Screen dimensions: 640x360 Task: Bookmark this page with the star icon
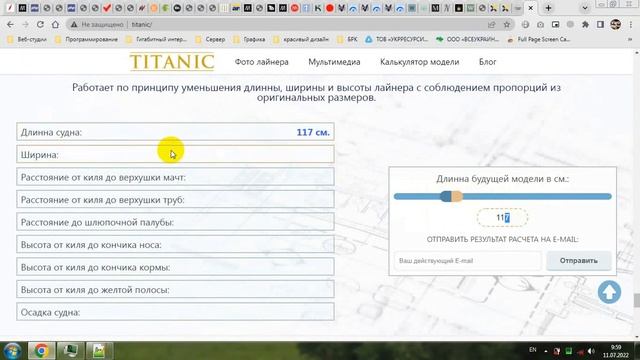[507, 24]
